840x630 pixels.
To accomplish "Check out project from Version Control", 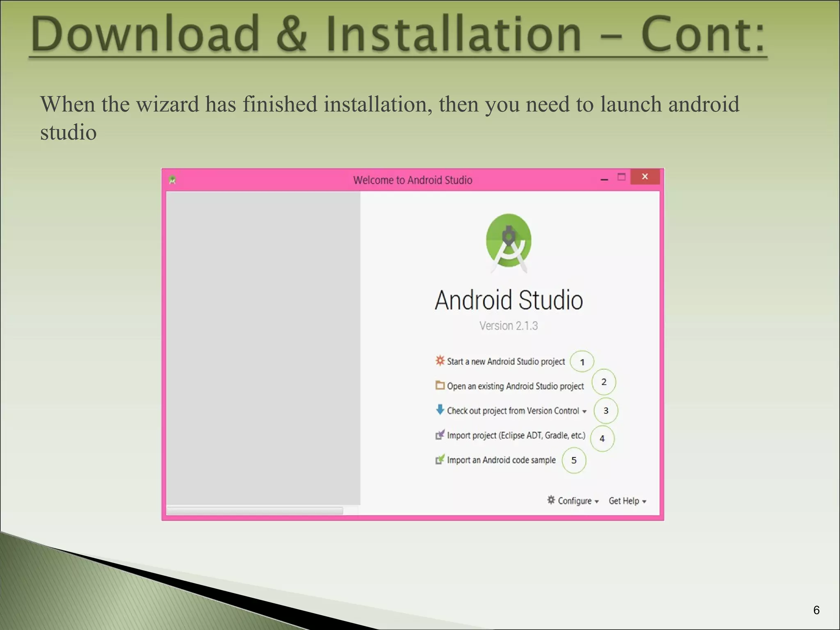I will click(513, 411).
